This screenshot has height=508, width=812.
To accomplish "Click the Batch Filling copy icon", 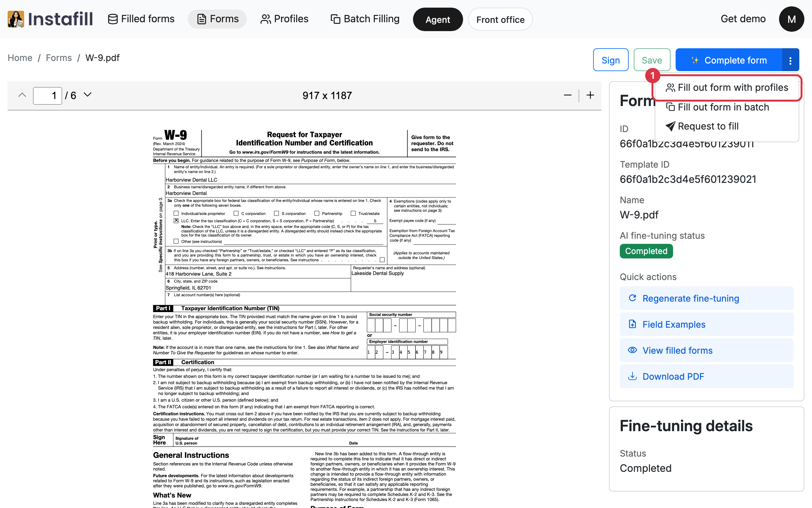I will point(335,19).
